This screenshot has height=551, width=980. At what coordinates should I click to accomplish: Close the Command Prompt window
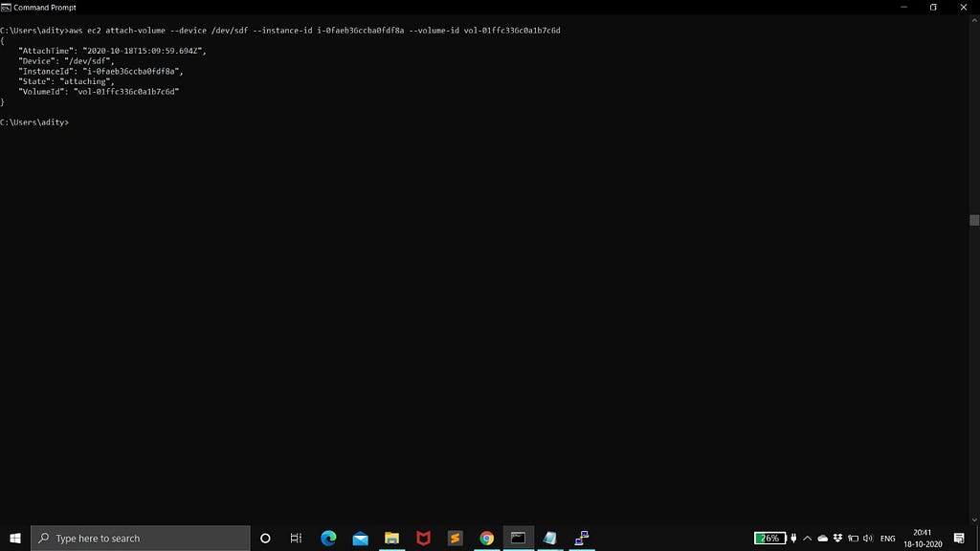pyautogui.click(x=963, y=8)
